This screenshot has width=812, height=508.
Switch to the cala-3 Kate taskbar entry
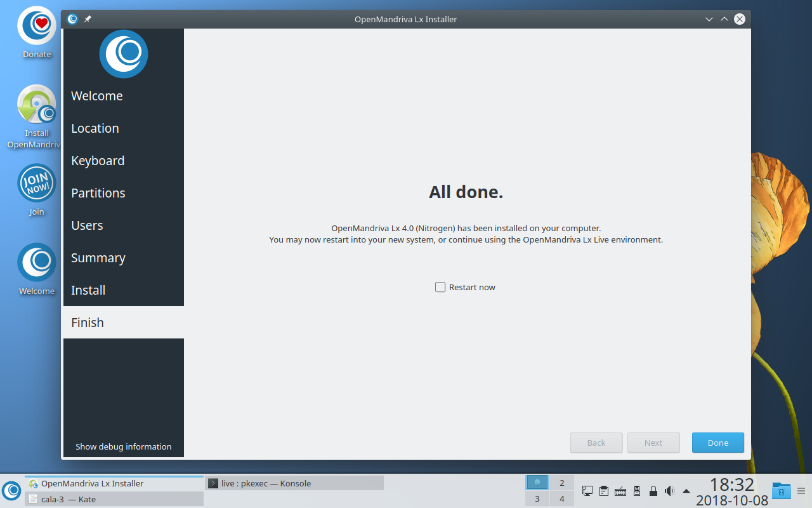[114, 499]
